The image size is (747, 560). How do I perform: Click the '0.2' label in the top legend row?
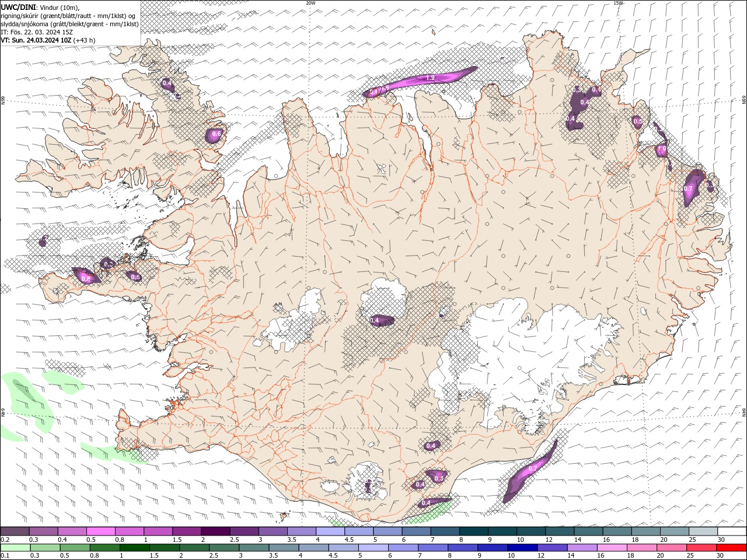point(5,540)
